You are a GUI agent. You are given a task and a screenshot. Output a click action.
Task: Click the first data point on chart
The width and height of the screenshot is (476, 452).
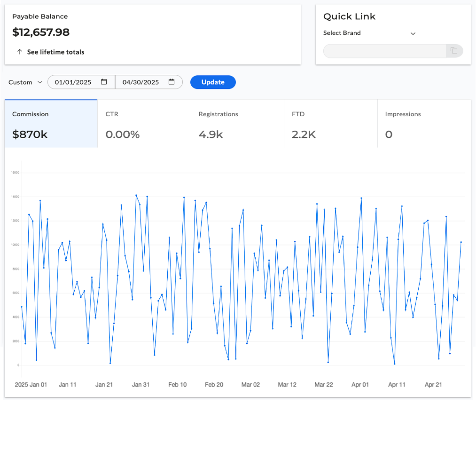(22, 307)
